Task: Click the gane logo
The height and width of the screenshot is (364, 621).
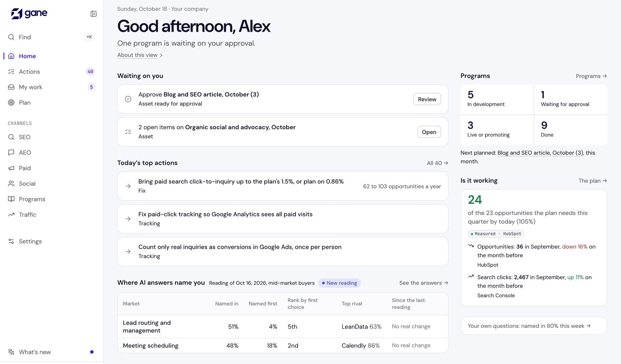Action: click(x=29, y=13)
